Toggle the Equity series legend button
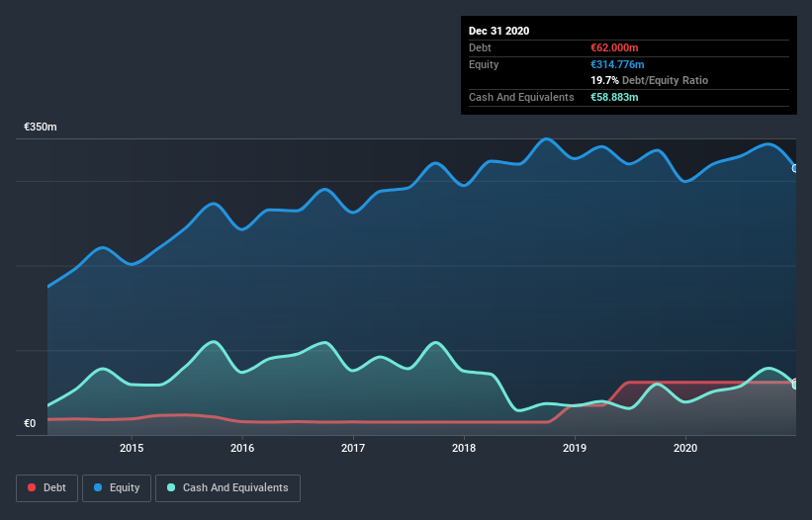This screenshot has width=812, height=520. coord(117,488)
